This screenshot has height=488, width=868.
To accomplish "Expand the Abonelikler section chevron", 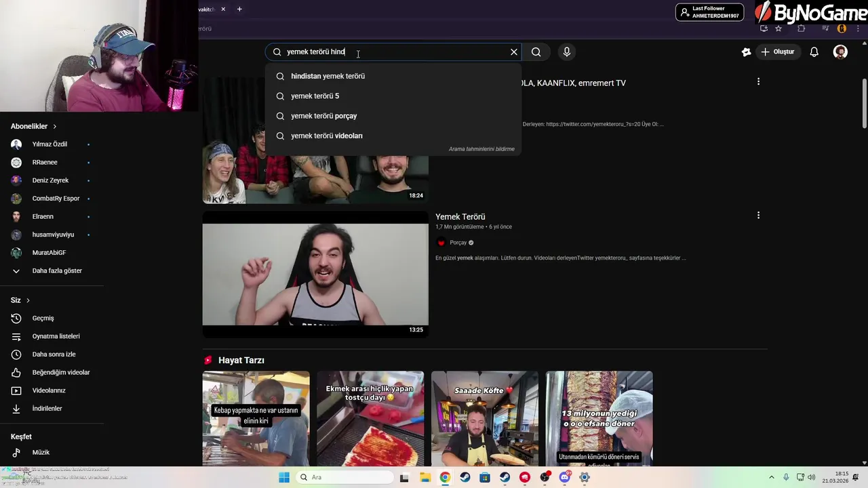I will tap(55, 127).
